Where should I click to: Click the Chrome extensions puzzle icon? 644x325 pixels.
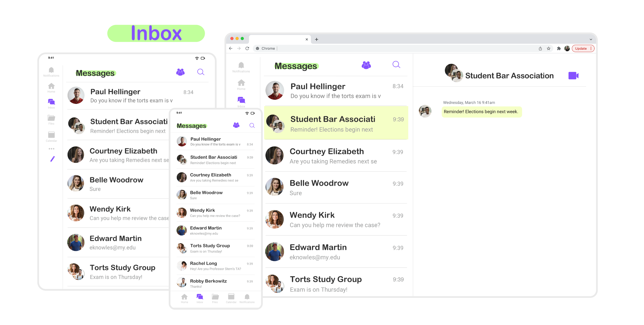click(558, 48)
